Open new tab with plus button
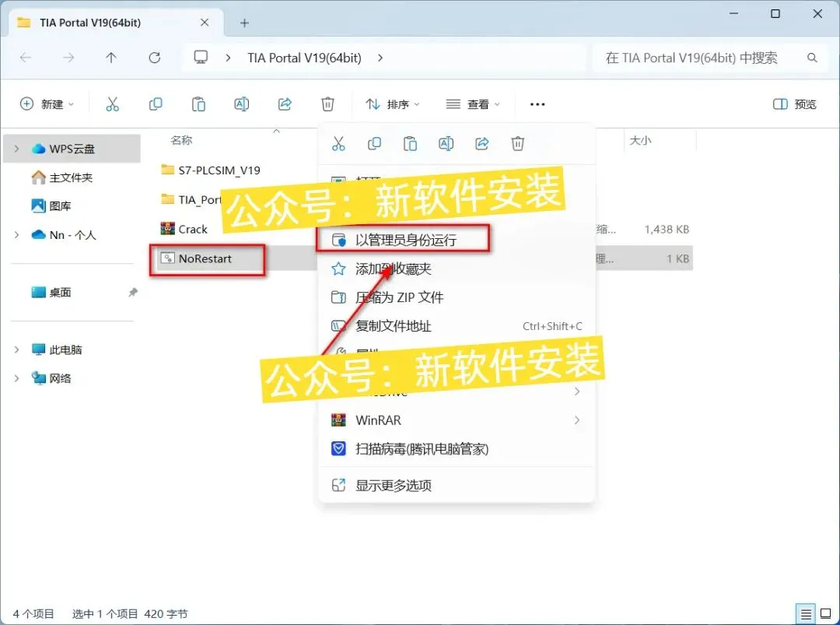This screenshot has width=840, height=625. click(x=244, y=23)
